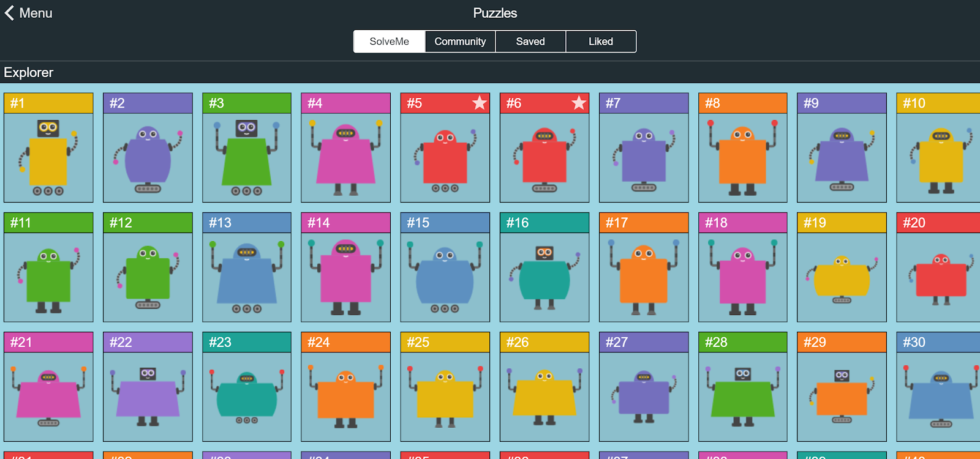Image resolution: width=980 pixels, height=459 pixels.
Task: Click the Explorer section heading
Action: [x=28, y=72]
